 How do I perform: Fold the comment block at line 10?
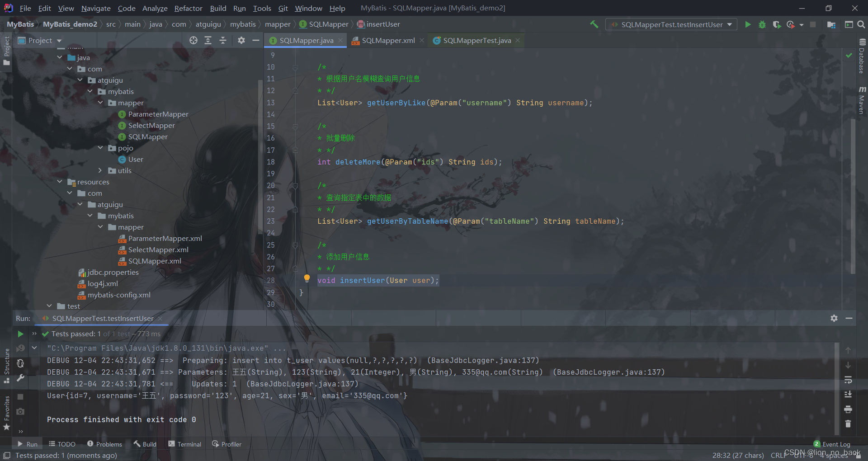(x=295, y=67)
